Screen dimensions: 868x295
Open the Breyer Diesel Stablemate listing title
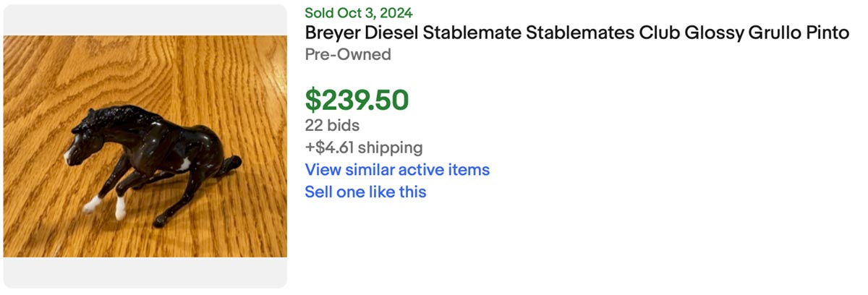576,33
